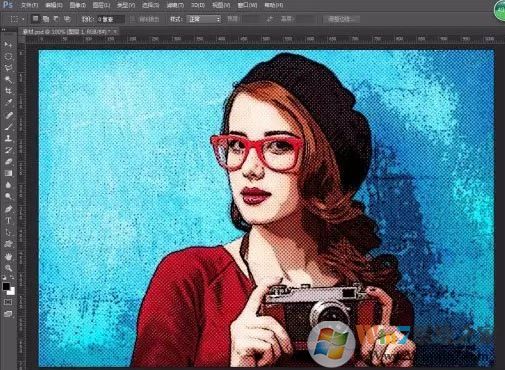Select the Clone Stamp tool
The width and height of the screenshot is (505, 370).
point(8,138)
